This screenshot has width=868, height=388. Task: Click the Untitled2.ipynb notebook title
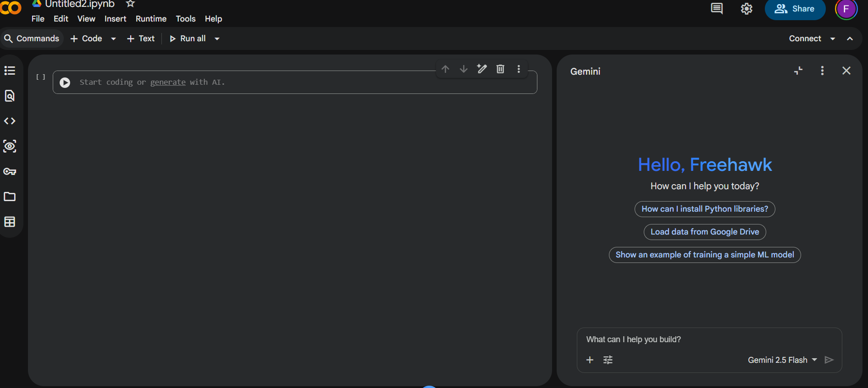tap(80, 4)
